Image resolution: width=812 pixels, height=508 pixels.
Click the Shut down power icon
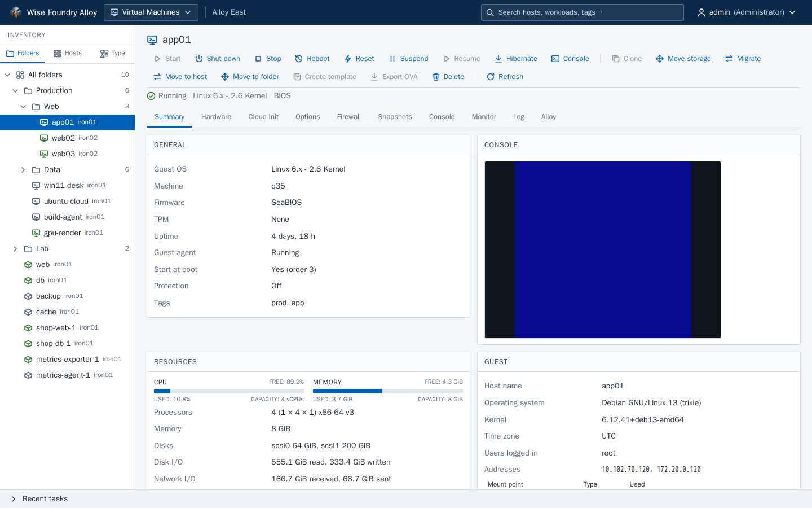pyautogui.click(x=199, y=59)
